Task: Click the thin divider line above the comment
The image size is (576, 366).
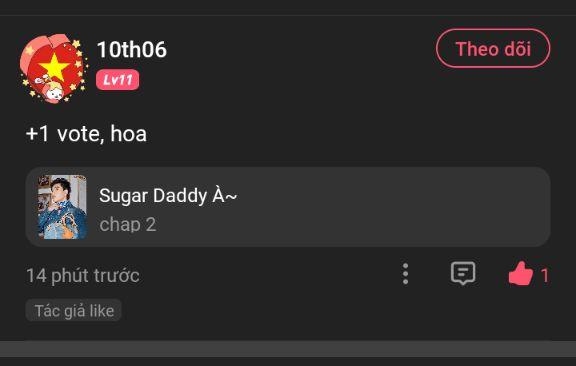Action: [x=288, y=15]
